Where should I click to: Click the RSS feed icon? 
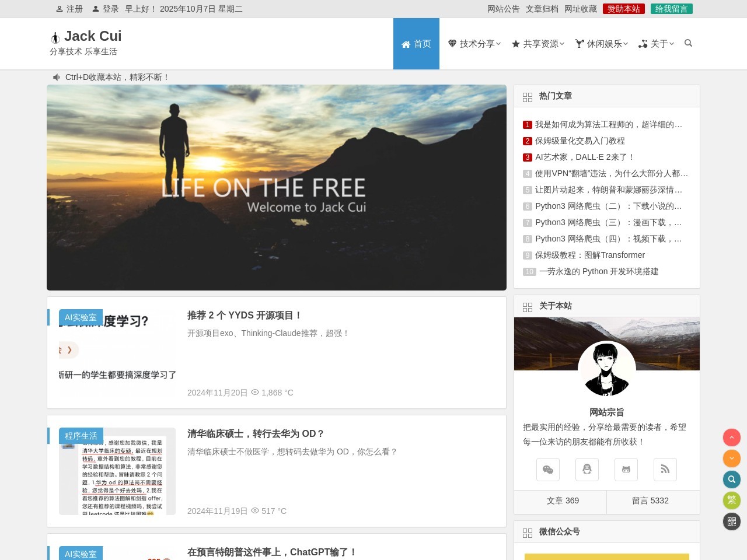tap(665, 470)
